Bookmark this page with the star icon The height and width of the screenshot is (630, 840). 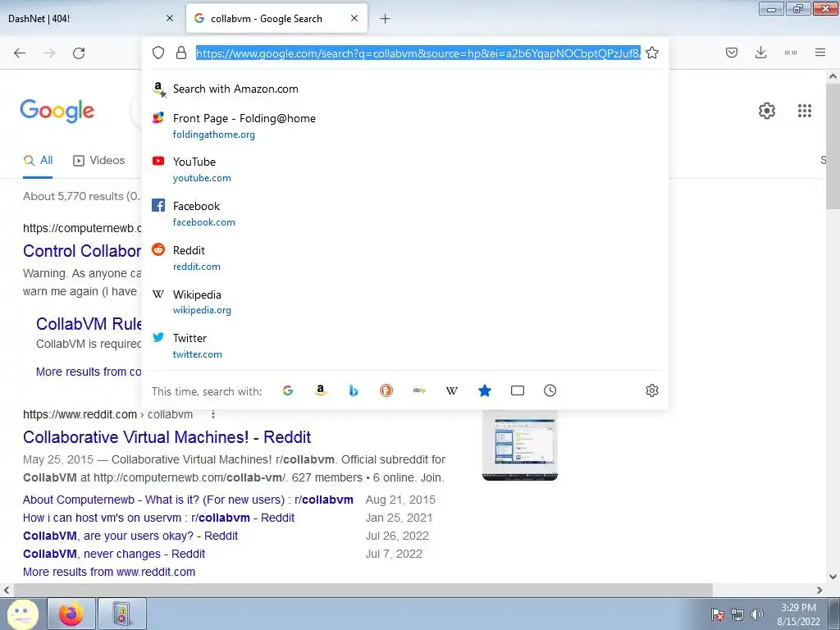coord(652,52)
